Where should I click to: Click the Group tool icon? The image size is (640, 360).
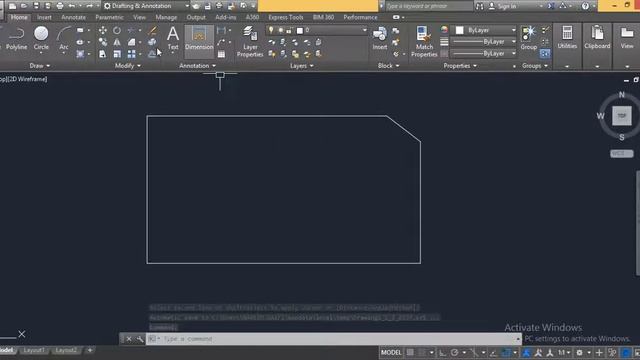coord(529,38)
